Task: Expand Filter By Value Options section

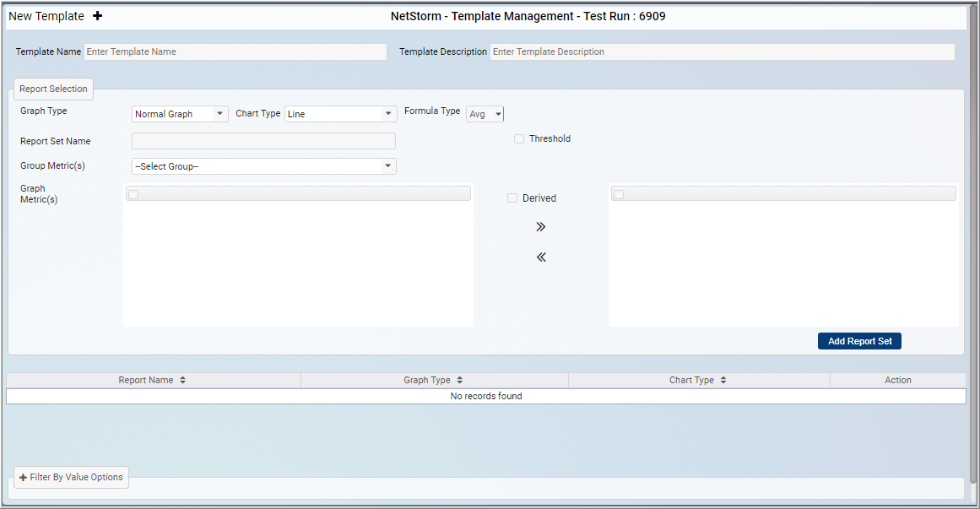Action: pyautogui.click(x=71, y=477)
